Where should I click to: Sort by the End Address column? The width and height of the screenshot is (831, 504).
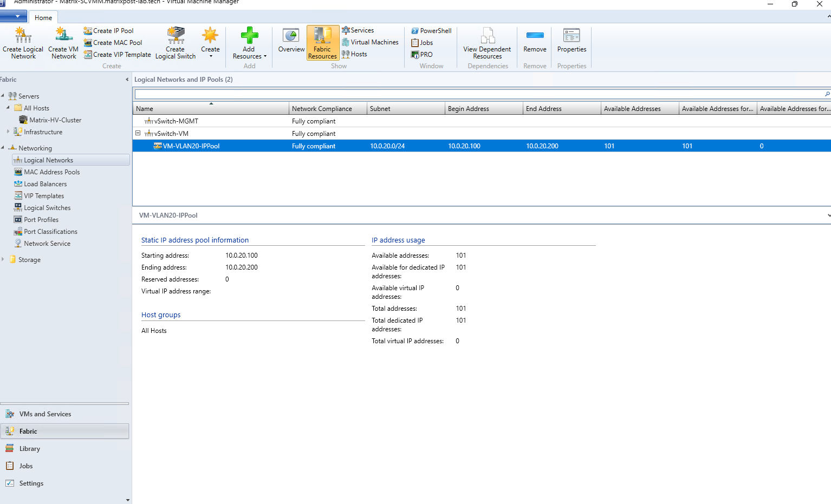click(x=562, y=109)
